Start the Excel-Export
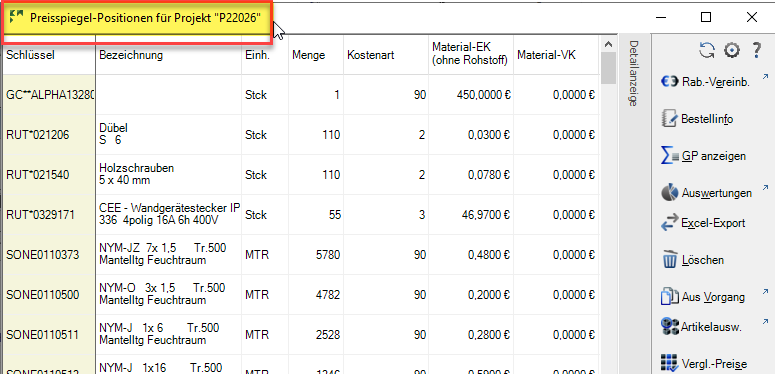The height and width of the screenshot is (374, 775). tap(703, 223)
